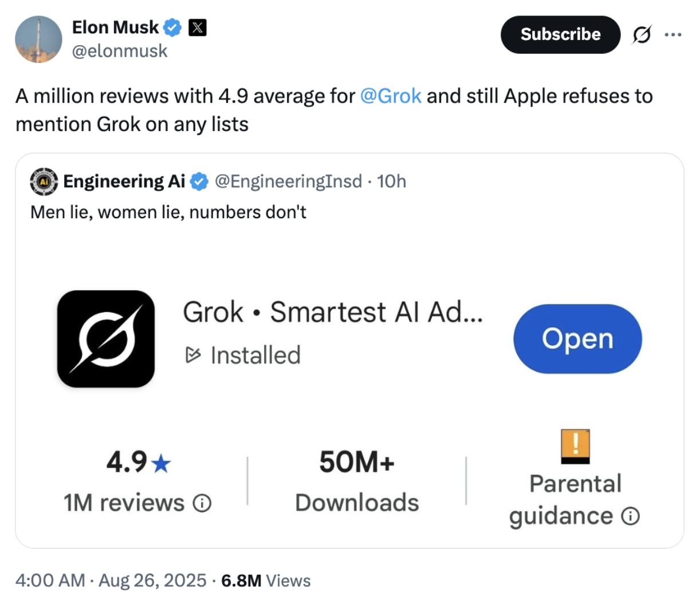Open the Grok icon beside the Subscribe button
Image resolution: width=700 pixels, height=600 pixels.
(x=643, y=34)
